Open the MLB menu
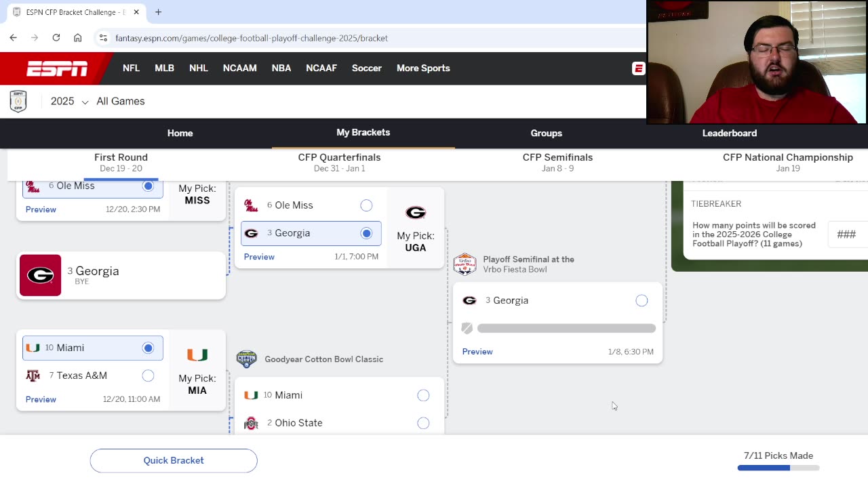Image resolution: width=868 pixels, height=488 pixels. coord(164,68)
